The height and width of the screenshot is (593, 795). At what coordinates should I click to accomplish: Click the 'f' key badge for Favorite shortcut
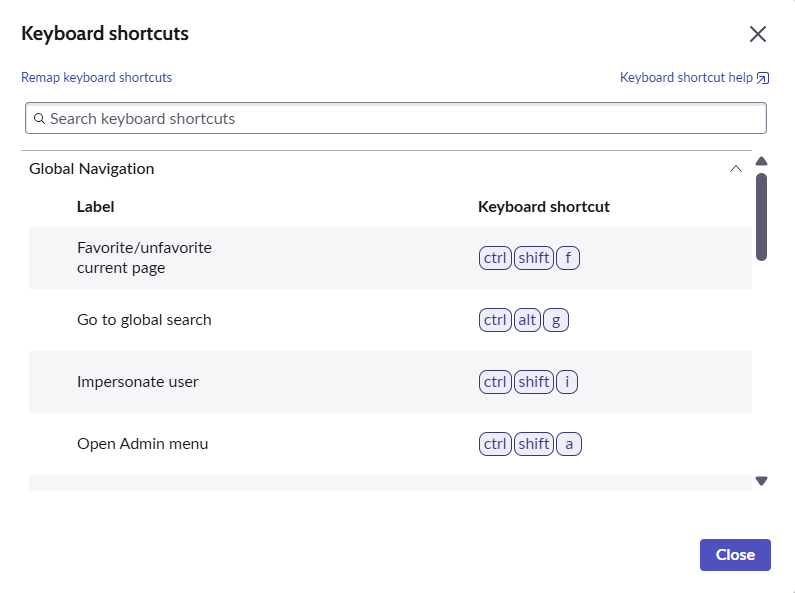click(x=568, y=258)
